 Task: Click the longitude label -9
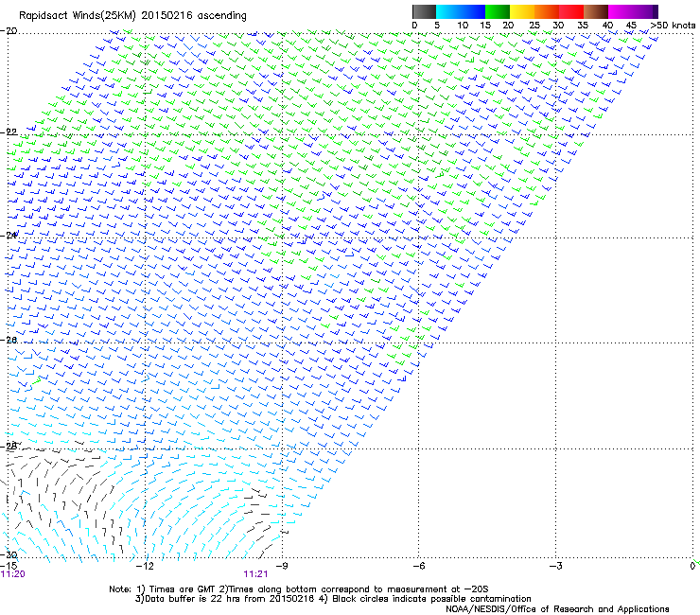coord(282,567)
